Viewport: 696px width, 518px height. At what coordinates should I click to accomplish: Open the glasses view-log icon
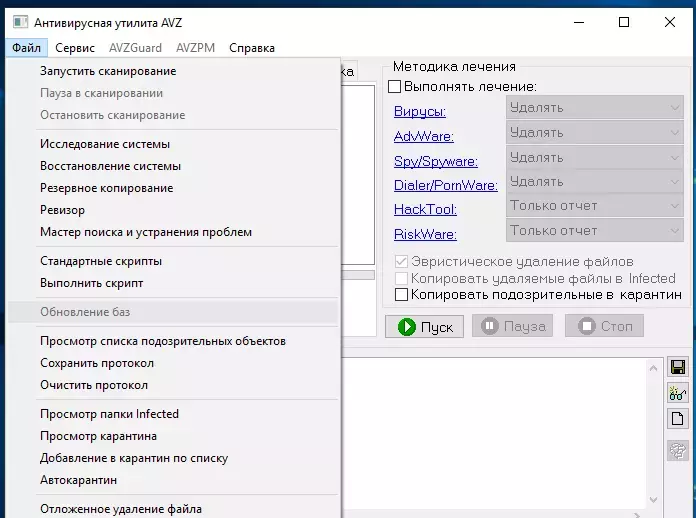pyautogui.click(x=677, y=393)
